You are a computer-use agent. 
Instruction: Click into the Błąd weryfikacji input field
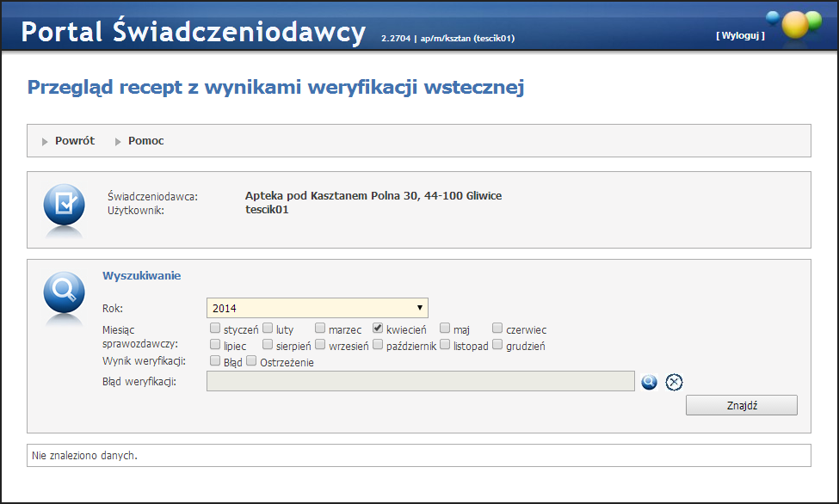(421, 382)
